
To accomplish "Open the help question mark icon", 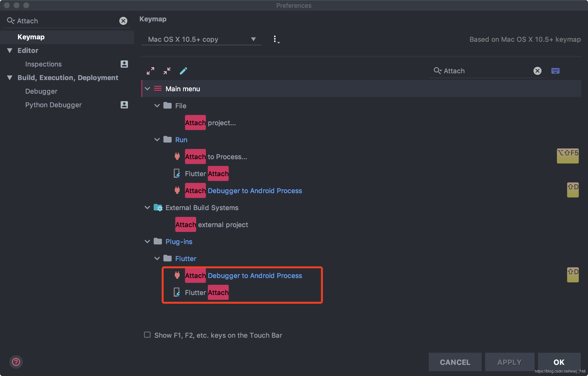I will 16,362.
